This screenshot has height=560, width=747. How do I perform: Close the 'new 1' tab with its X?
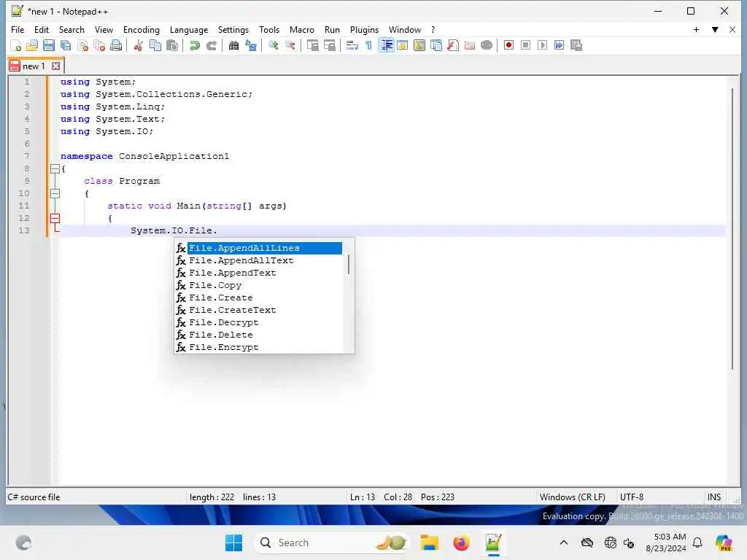point(55,66)
